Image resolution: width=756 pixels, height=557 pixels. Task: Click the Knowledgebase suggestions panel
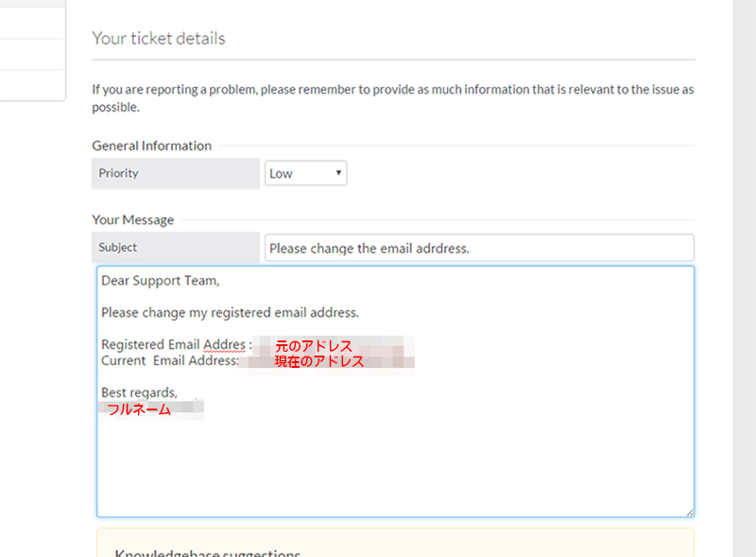pyautogui.click(x=395, y=548)
